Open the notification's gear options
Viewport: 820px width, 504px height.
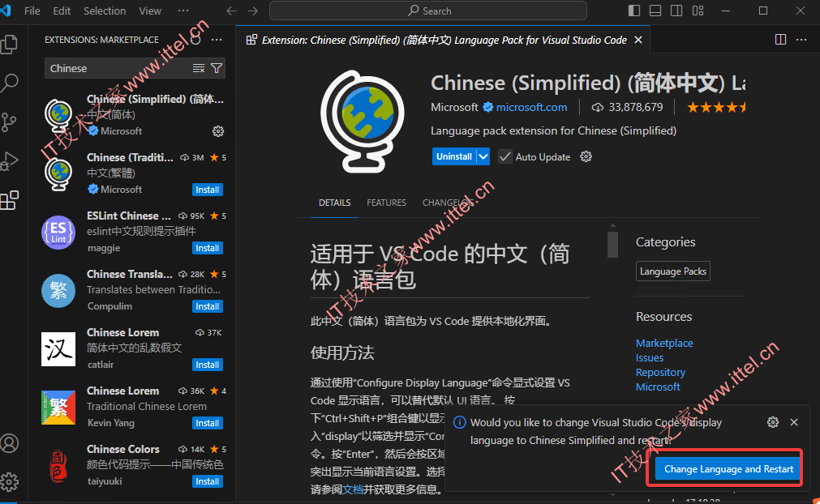tap(773, 422)
